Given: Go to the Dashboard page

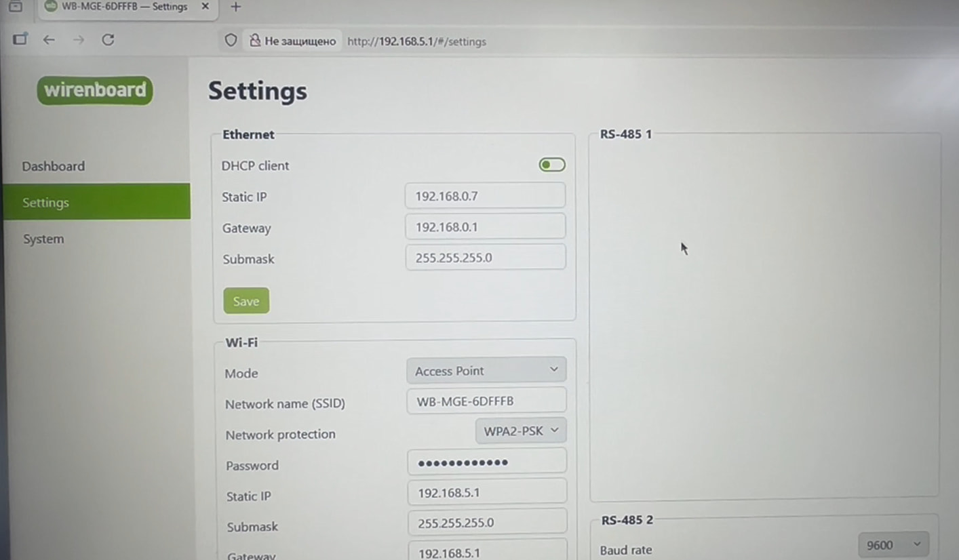Looking at the screenshot, I should tap(54, 166).
